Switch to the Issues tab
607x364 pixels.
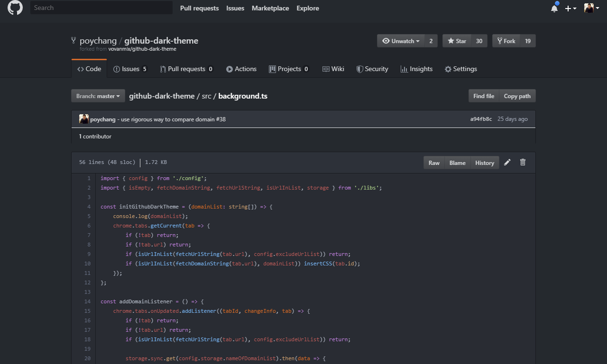(x=130, y=69)
